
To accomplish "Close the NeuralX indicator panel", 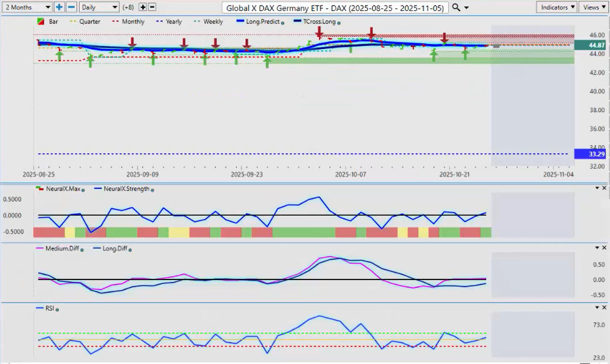I will [x=604, y=188].
